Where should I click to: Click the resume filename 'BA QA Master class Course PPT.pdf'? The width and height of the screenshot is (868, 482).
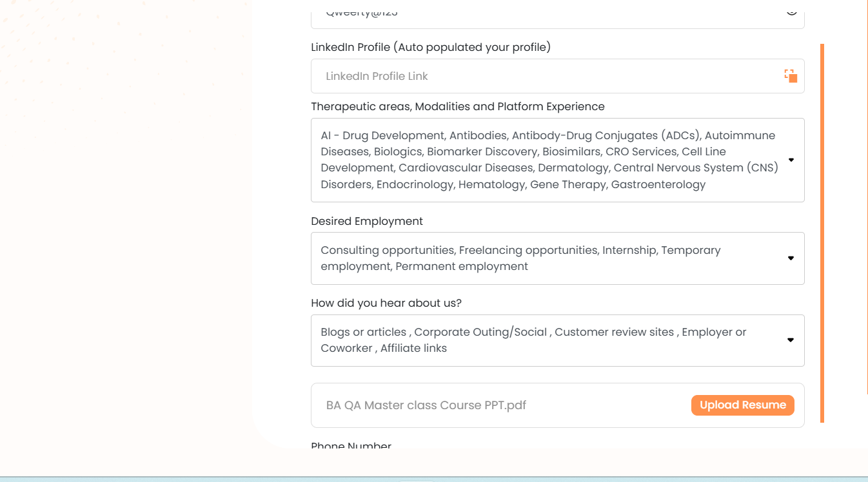pos(426,405)
